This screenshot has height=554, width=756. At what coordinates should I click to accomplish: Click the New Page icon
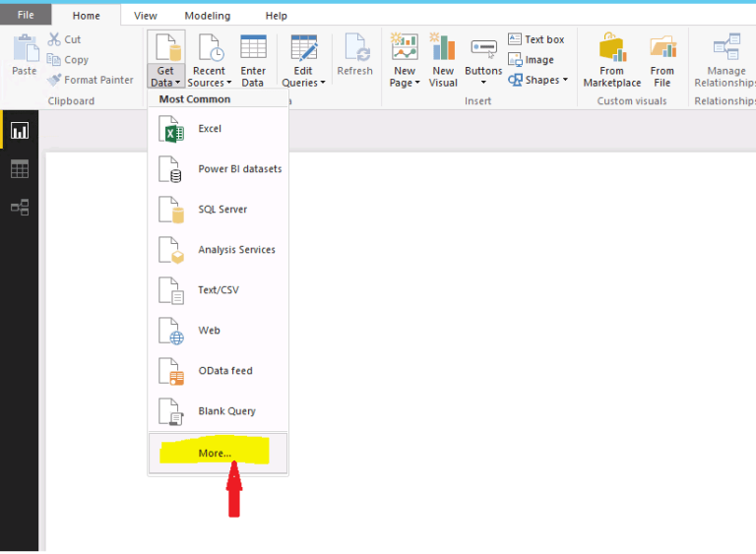click(405, 46)
